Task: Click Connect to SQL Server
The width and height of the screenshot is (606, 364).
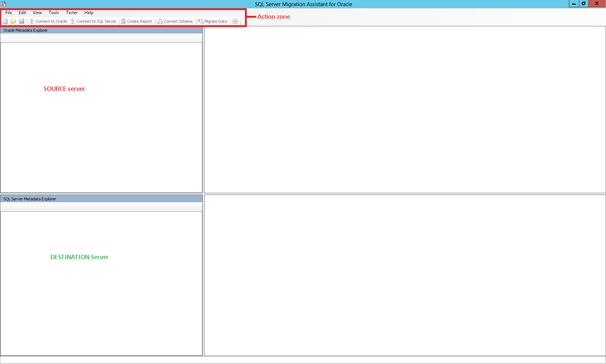Action: (93, 21)
